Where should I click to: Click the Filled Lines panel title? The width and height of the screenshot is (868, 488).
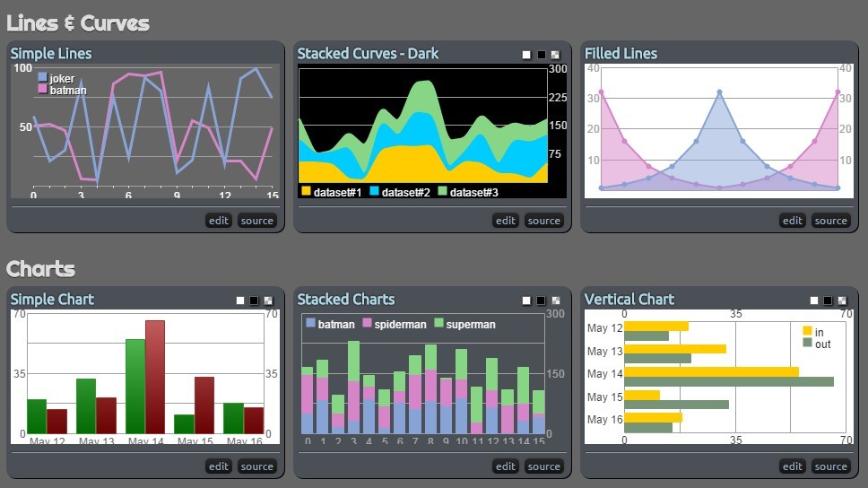(621, 54)
